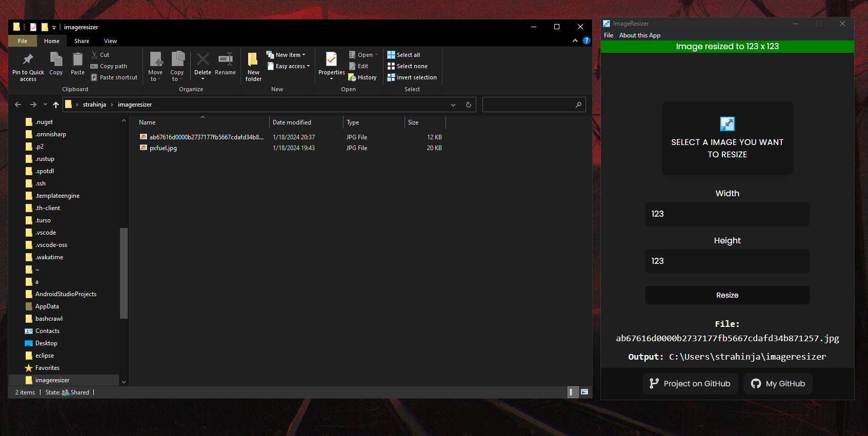Click the Cut scissors command
This screenshot has height=436, width=868.
[x=100, y=55]
